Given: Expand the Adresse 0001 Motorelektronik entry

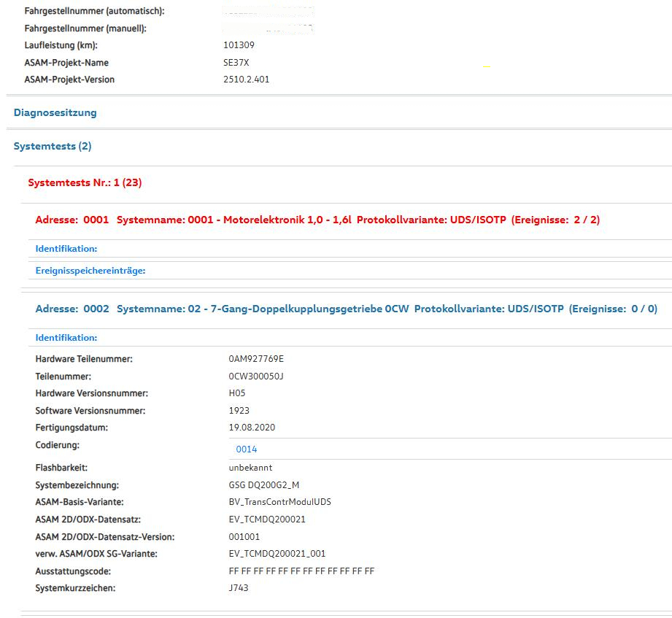Looking at the screenshot, I should pos(317,220).
